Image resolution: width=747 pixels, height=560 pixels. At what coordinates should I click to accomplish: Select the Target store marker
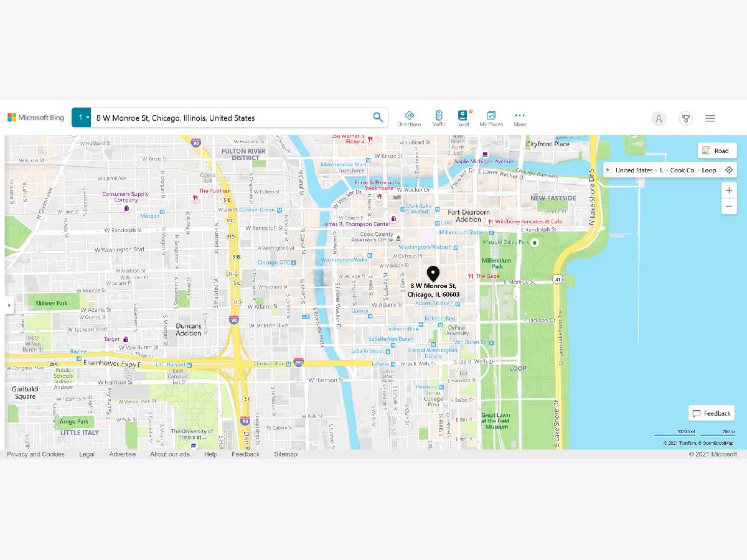[125, 339]
